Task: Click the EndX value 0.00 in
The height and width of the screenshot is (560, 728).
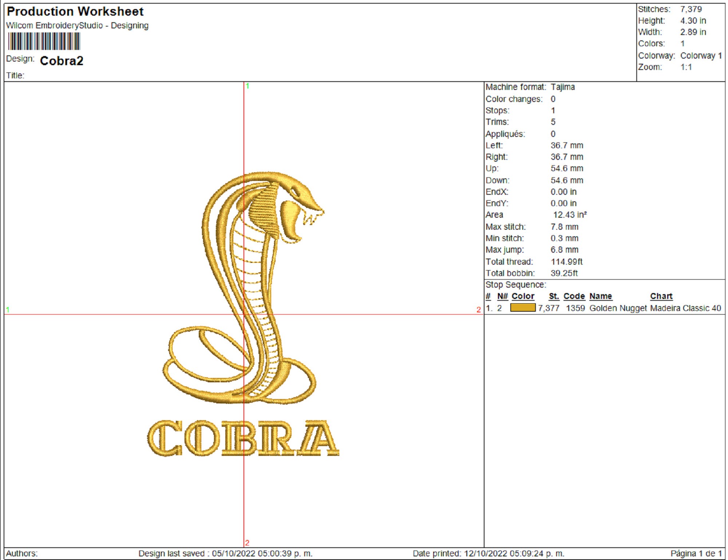Action: (x=563, y=192)
